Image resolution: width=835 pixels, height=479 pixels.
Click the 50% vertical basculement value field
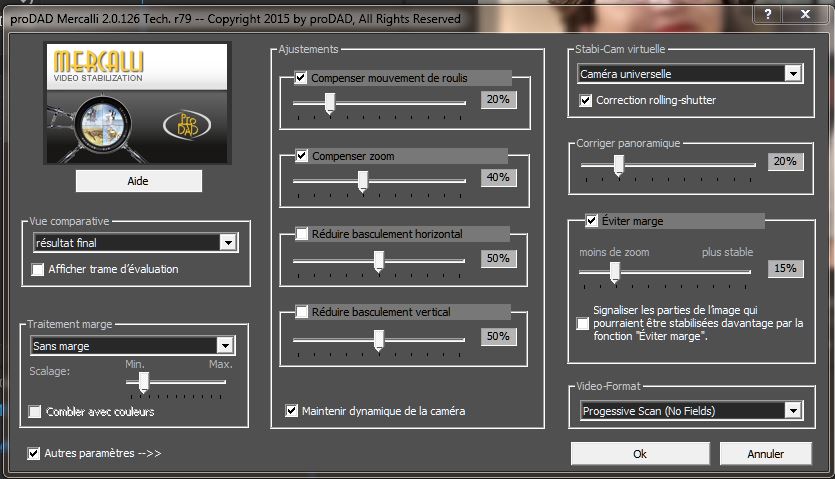tap(498, 336)
